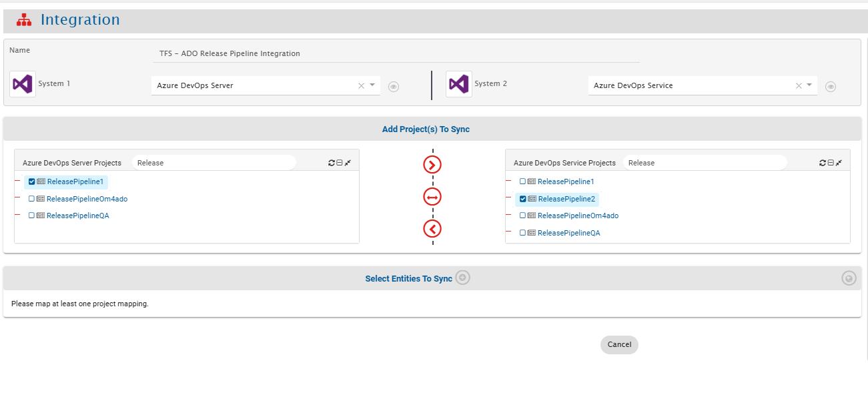Screen dimensions: 868x397
Task: Check ReleasePipelineQA in Service Projects
Action: (522, 233)
